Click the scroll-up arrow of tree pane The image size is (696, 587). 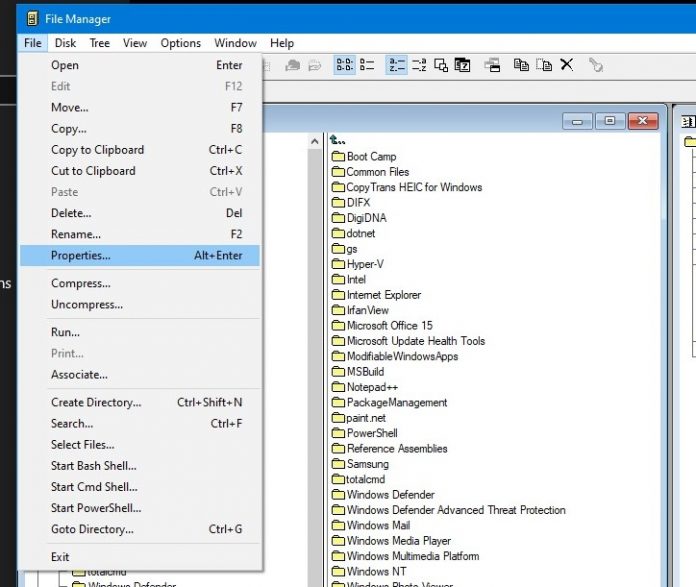(315, 141)
